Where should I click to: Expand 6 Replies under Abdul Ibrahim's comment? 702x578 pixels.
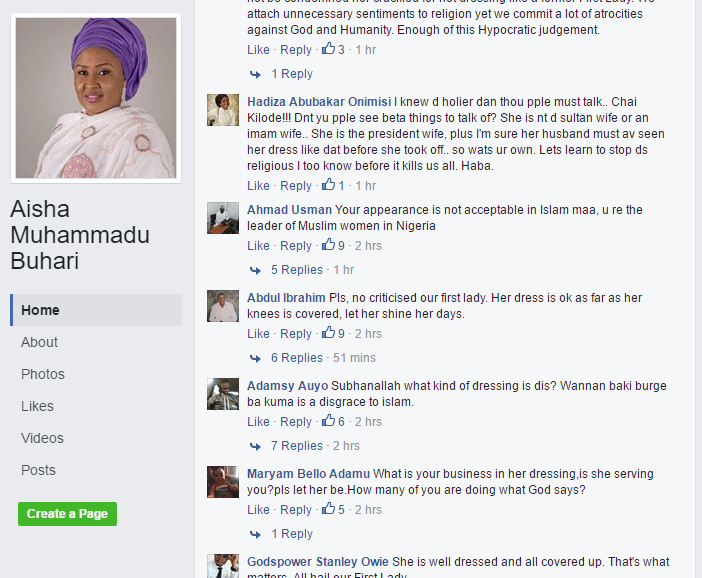(x=296, y=358)
